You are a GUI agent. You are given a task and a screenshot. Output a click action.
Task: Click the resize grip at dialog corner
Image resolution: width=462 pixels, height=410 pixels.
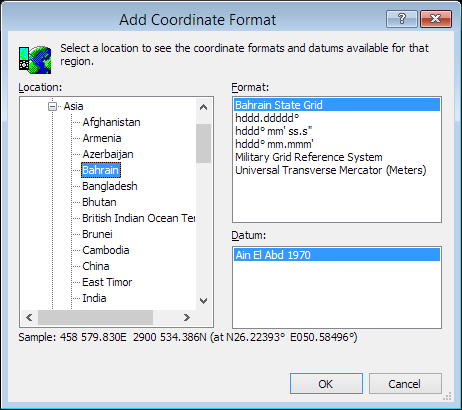tap(447, 396)
